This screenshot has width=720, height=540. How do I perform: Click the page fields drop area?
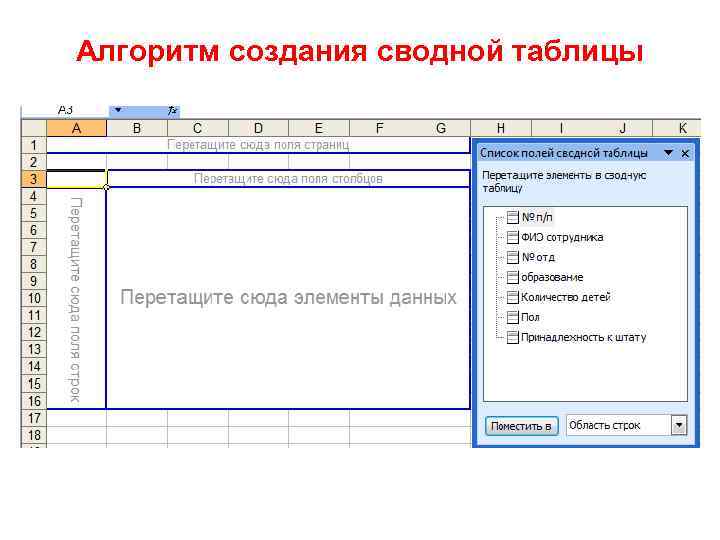pos(259,145)
